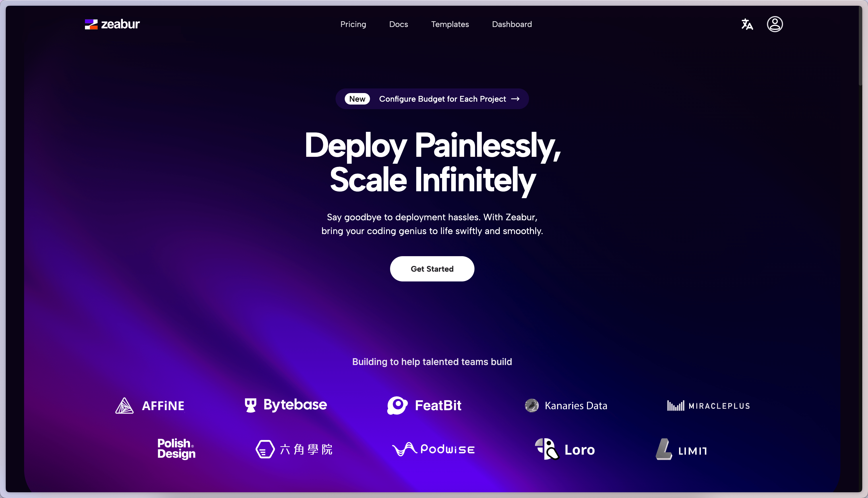This screenshot has width=868, height=498.
Task: Open the language translation switcher icon
Action: (747, 24)
